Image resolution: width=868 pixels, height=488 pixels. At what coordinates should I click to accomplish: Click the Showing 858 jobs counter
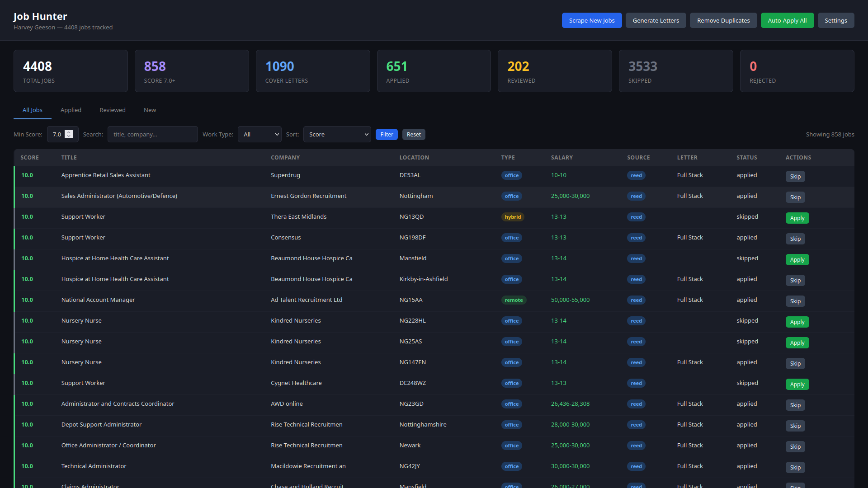click(x=830, y=134)
